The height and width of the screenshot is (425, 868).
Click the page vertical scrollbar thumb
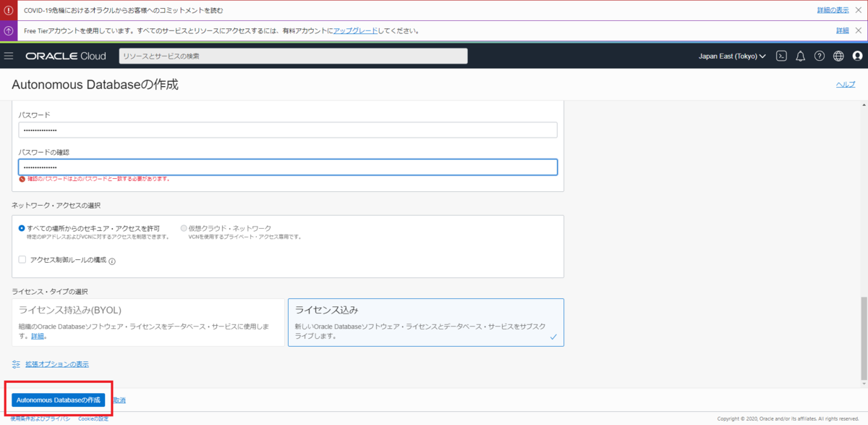click(x=864, y=337)
